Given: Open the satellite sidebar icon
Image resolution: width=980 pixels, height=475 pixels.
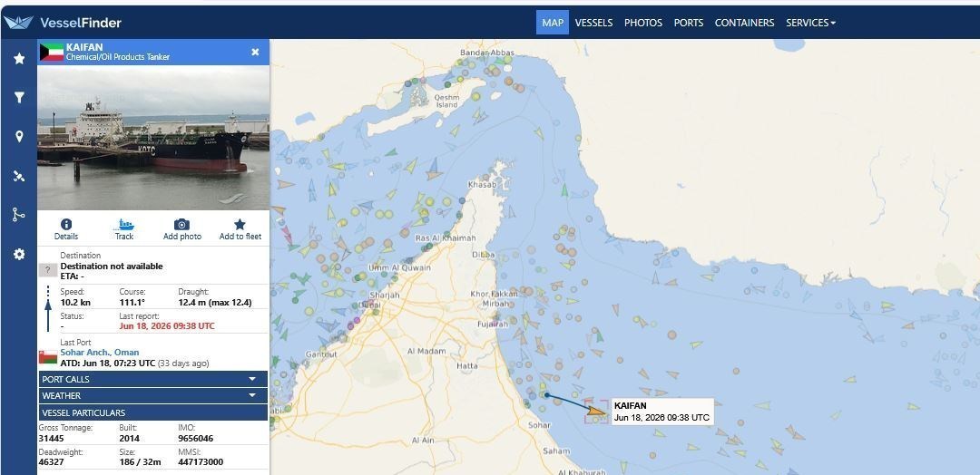Looking at the screenshot, I should [19, 176].
